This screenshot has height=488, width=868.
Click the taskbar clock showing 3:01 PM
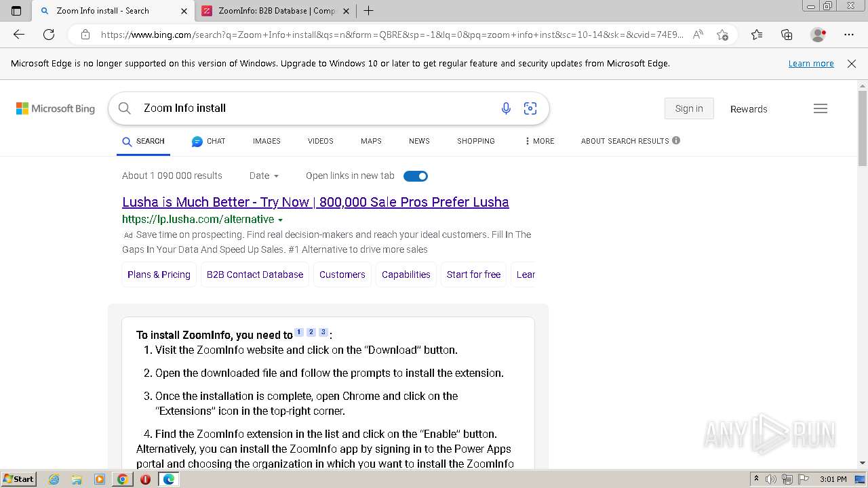tap(833, 479)
